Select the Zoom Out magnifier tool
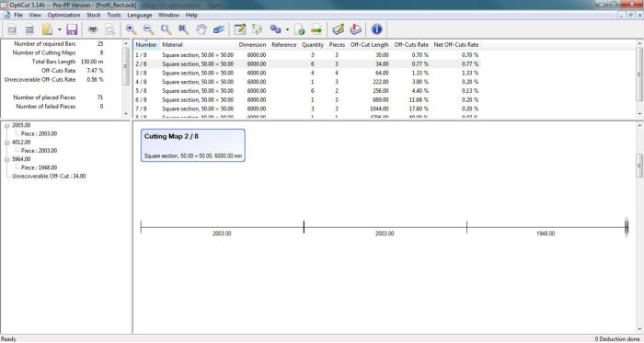644x343 pixels. [x=149, y=29]
